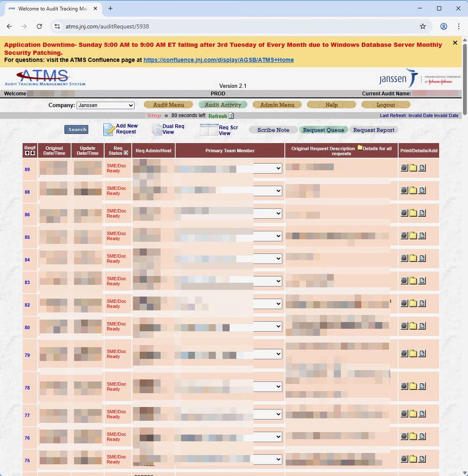468x476 pixels.
Task: Bookmark page with the star icon
Action: [x=423, y=27]
